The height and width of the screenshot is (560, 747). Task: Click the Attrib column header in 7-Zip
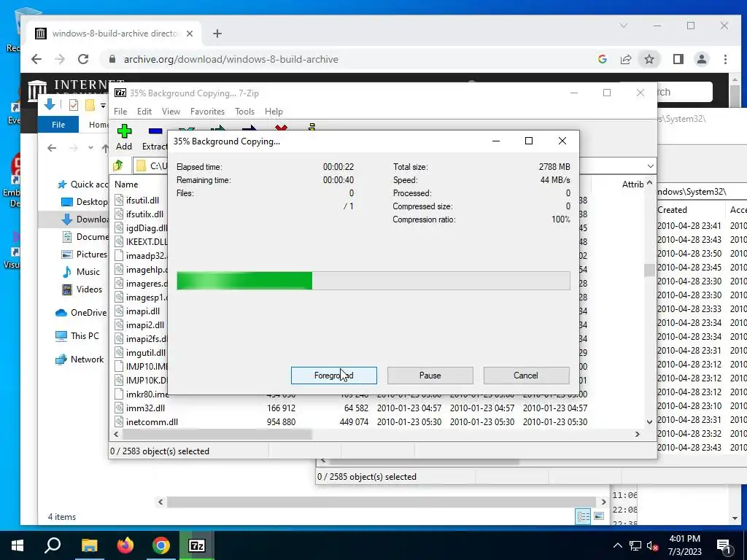[x=632, y=184]
